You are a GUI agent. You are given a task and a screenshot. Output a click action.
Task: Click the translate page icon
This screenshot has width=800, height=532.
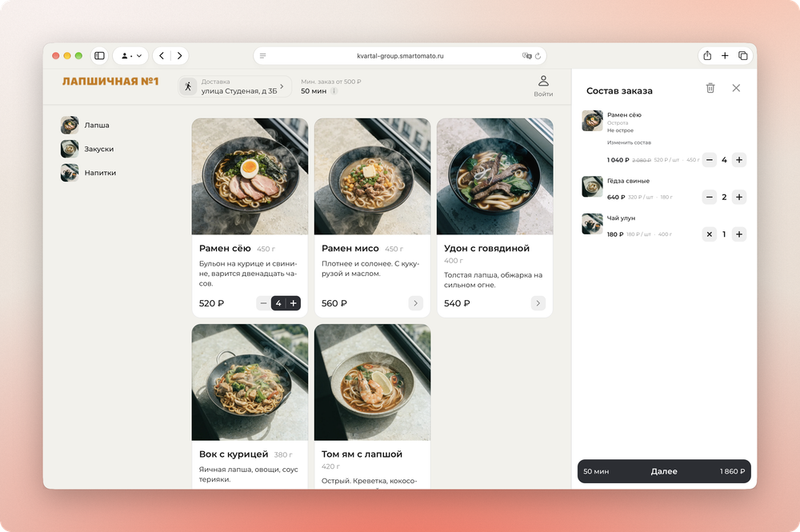(526, 55)
